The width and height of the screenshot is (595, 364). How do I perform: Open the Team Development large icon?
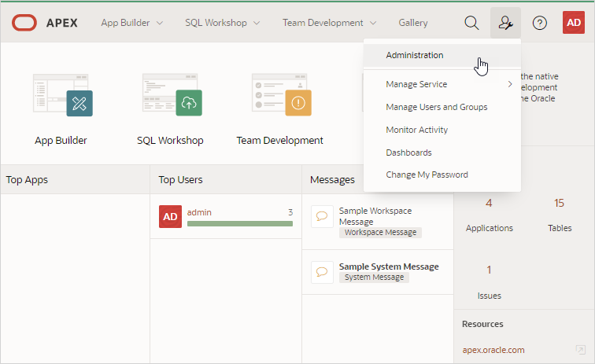282,95
